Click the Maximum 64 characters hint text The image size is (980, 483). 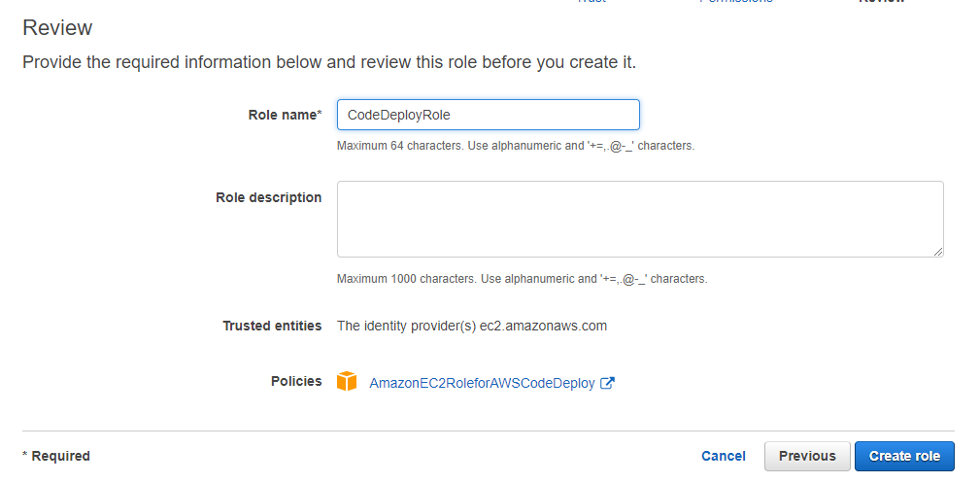tap(516, 146)
